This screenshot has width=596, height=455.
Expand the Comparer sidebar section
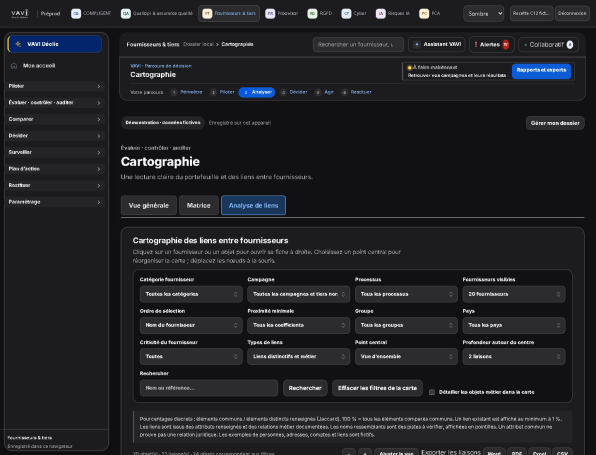click(55, 119)
